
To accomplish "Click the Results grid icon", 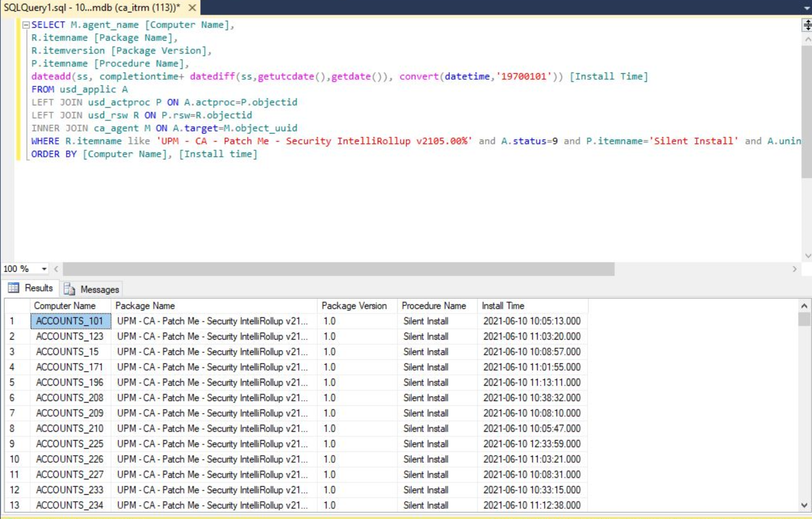I will (14, 288).
